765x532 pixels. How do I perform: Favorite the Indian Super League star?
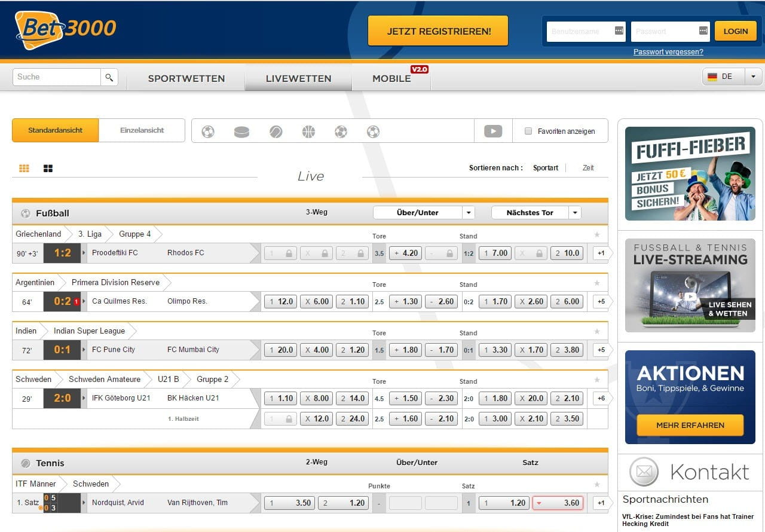click(596, 332)
